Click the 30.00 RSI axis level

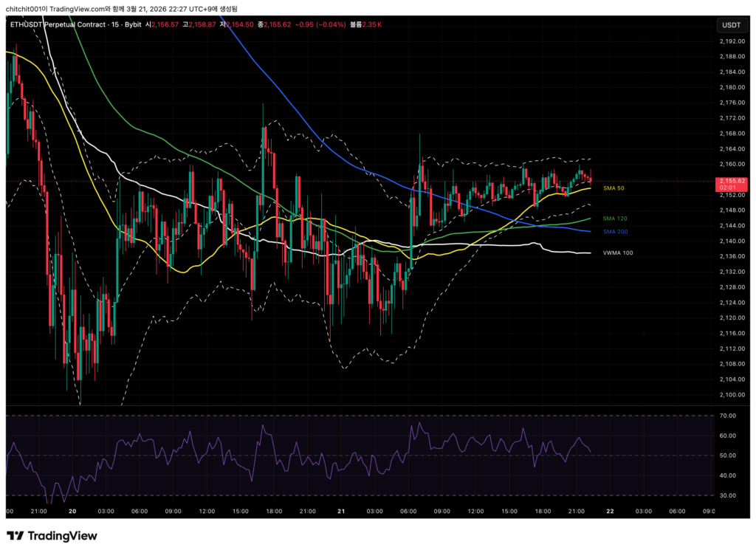pos(730,495)
